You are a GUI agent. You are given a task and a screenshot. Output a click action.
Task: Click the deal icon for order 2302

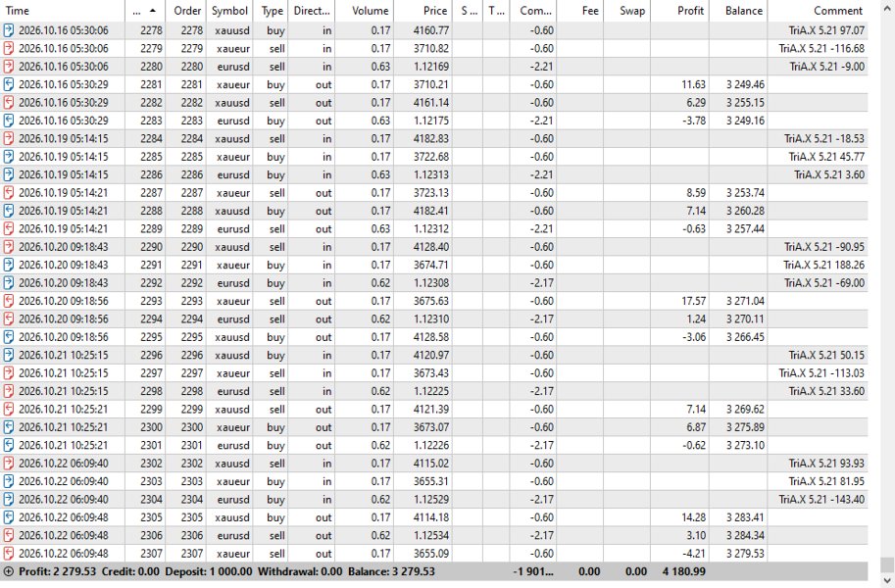[9, 463]
